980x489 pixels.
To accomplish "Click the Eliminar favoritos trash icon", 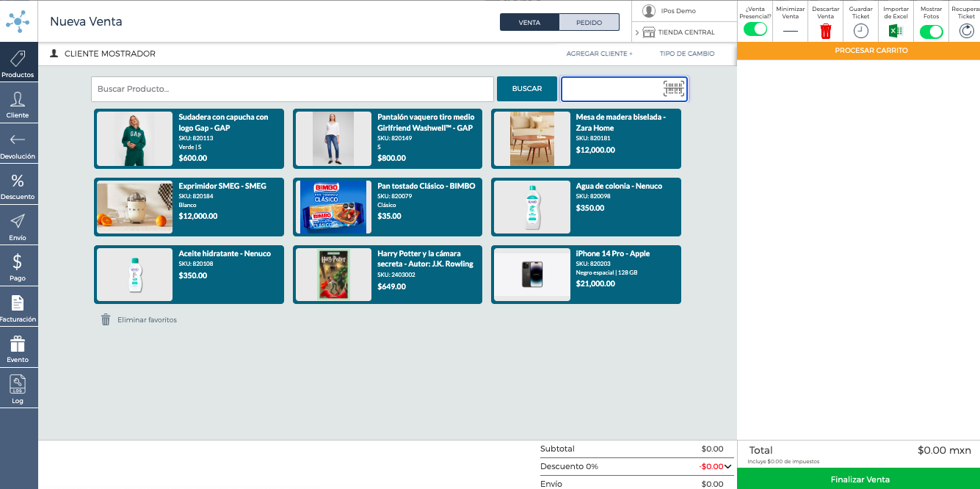I will coord(106,319).
